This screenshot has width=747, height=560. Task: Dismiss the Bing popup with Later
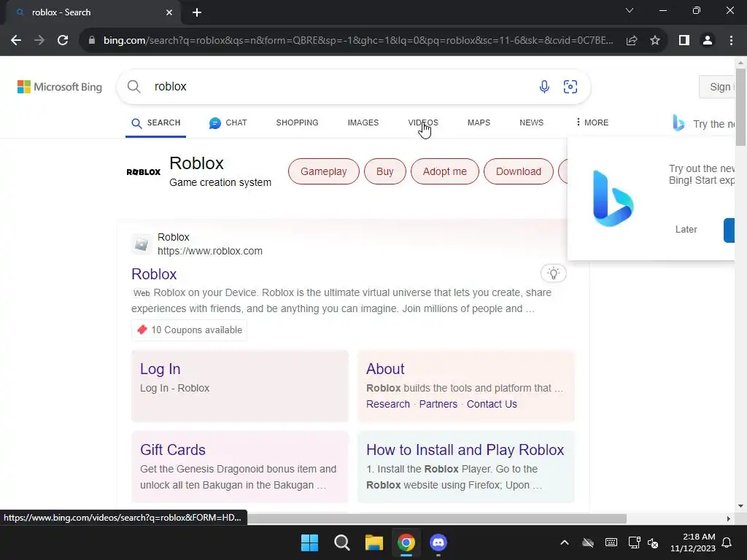[686, 230]
